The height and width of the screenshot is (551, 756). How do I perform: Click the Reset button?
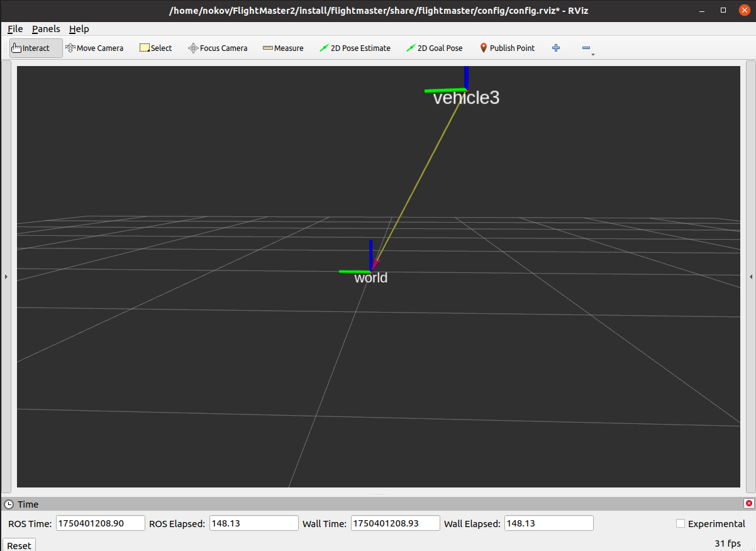pyautogui.click(x=19, y=545)
